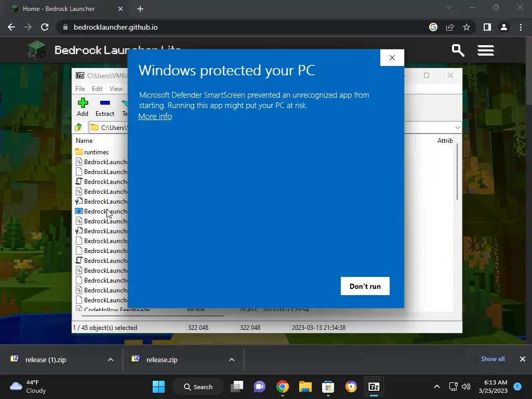Click the Bedrock Launcher logo block icon

click(x=37, y=50)
